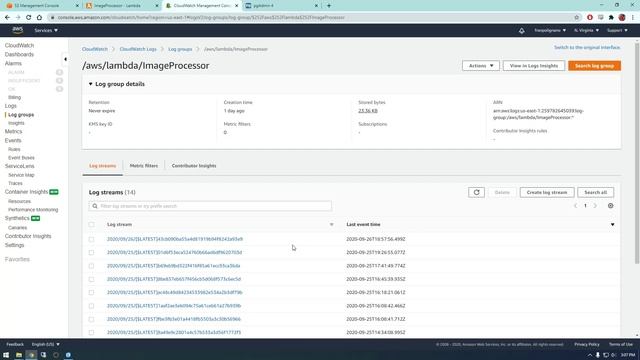Focus the filter log streams search field
Viewport: 640px width, 360px height.
pos(210,206)
